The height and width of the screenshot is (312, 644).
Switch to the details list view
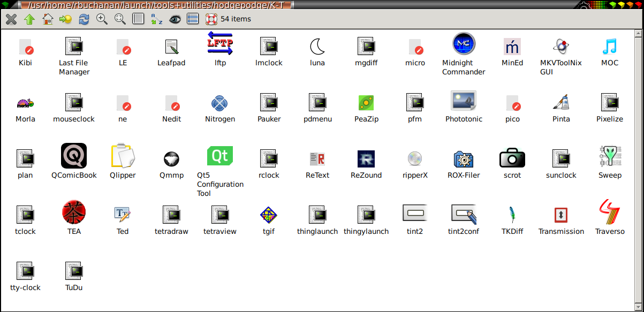tap(138, 19)
